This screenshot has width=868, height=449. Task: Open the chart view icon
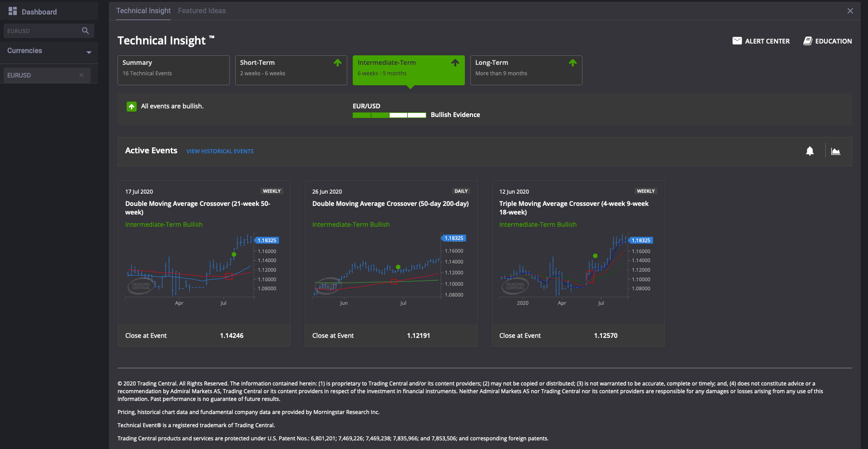tap(836, 151)
